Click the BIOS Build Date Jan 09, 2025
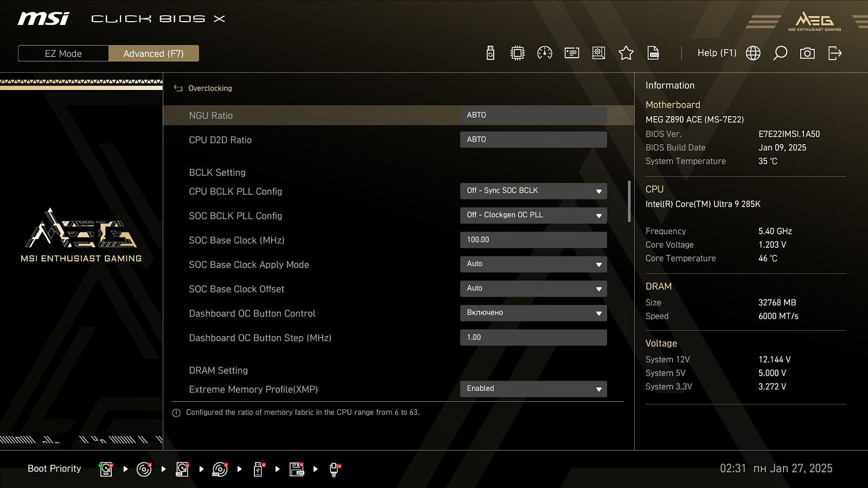 point(782,147)
